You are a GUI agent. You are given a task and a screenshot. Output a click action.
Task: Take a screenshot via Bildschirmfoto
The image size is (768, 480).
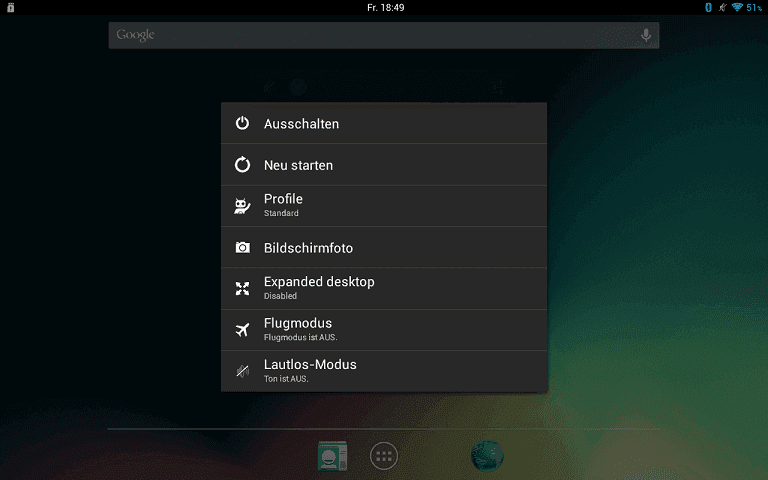384,247
